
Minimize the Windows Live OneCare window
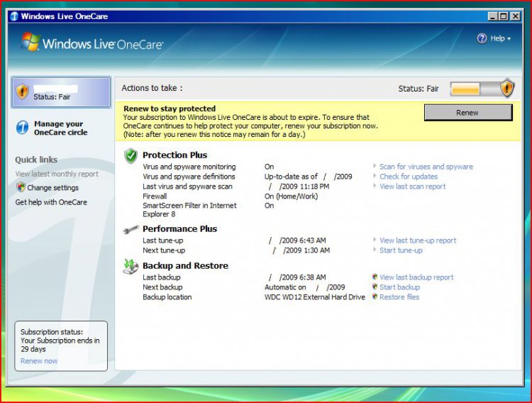493,16
